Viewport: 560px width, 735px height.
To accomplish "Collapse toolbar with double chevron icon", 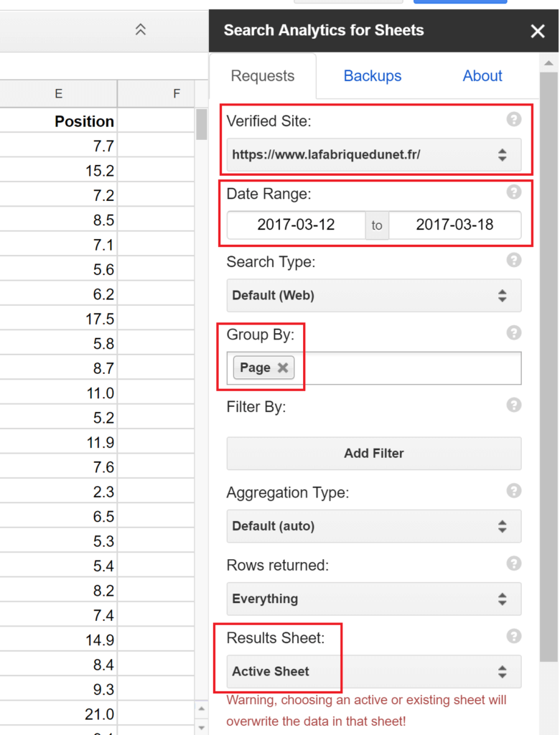I will coord(141,29).
